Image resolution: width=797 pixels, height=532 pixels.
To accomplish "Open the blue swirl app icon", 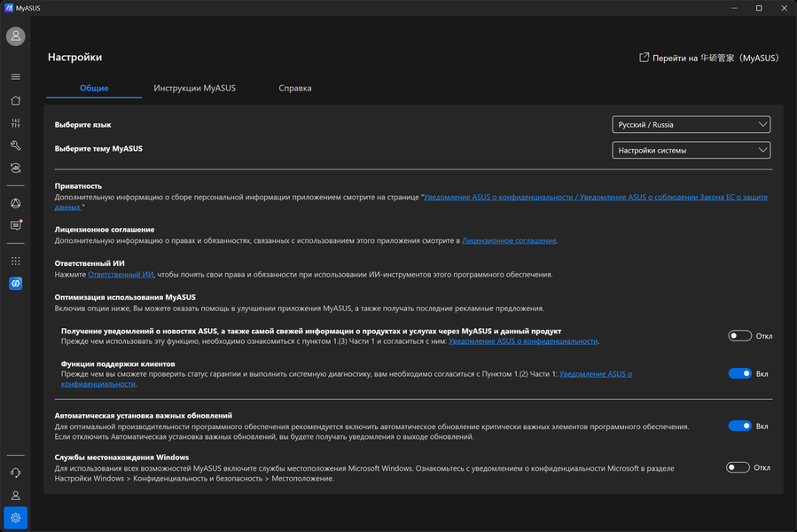I will coord(16,284).
